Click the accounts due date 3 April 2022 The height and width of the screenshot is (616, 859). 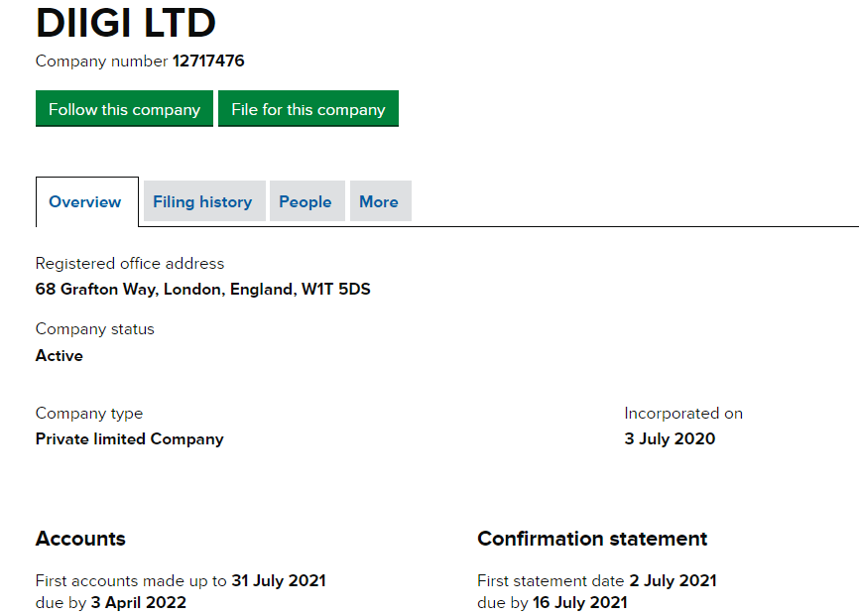(138, 602)
